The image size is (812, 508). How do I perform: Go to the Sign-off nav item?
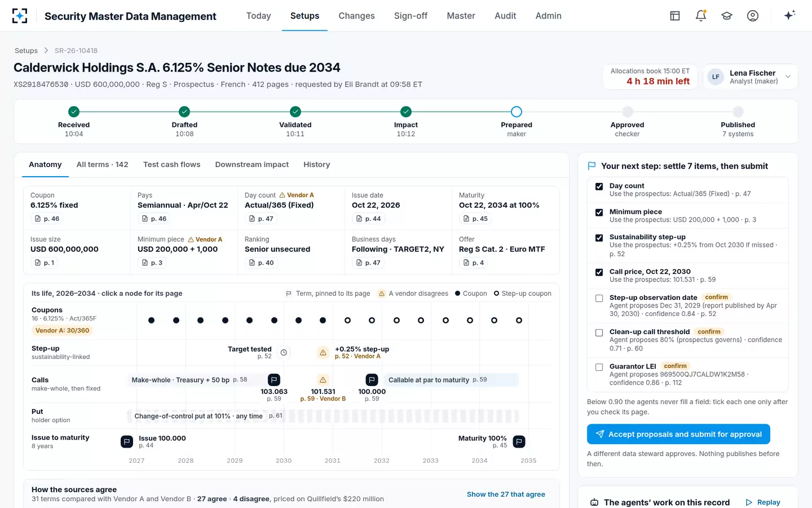pos(411,16)
